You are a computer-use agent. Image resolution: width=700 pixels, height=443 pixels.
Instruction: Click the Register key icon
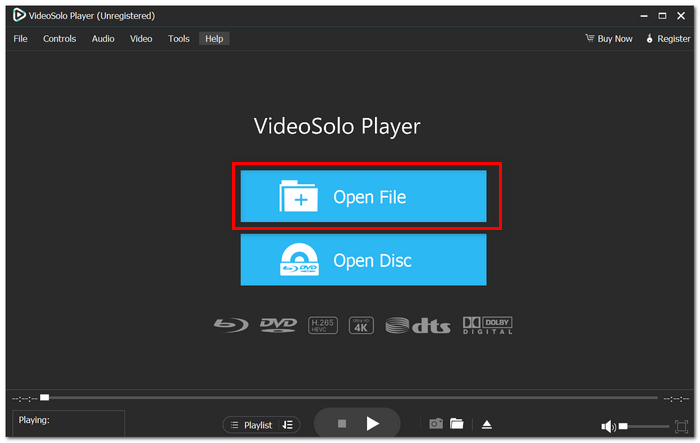(x=650, y=38)
